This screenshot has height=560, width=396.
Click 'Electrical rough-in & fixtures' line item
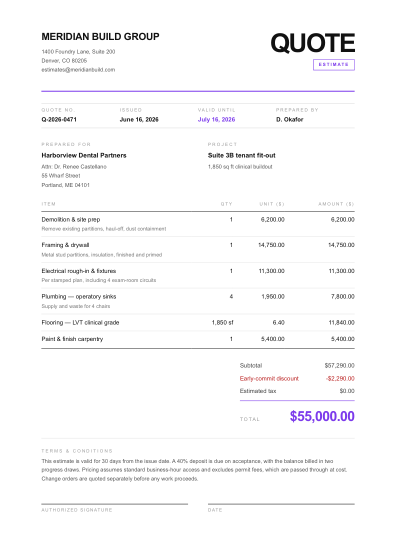[79, 271]
